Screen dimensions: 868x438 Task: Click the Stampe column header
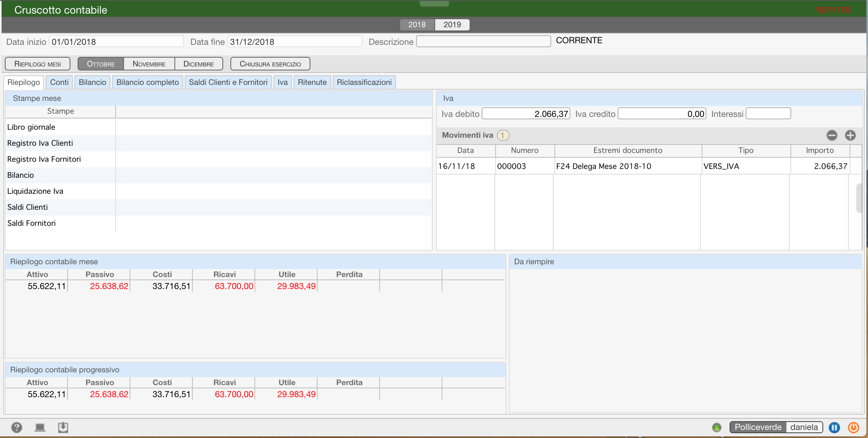click(61, 111)
